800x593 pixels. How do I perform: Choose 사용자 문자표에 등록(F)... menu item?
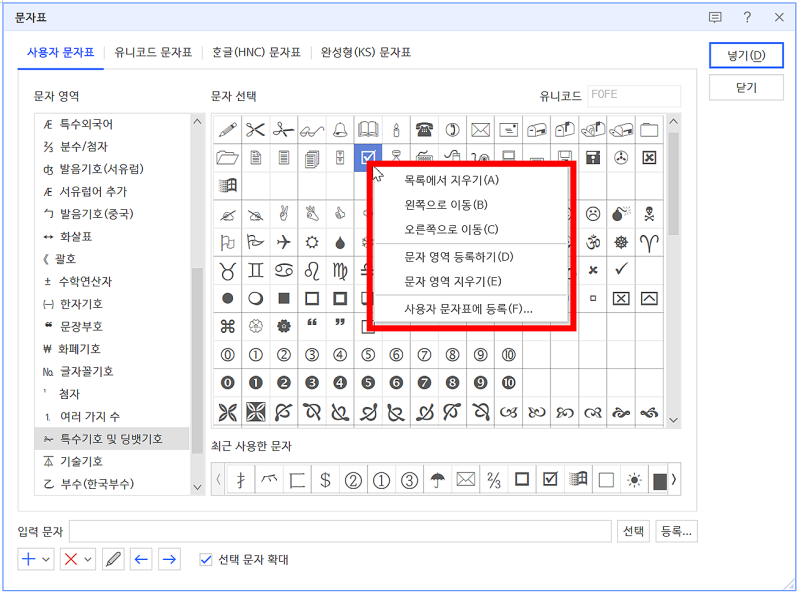tap(471, 309)
